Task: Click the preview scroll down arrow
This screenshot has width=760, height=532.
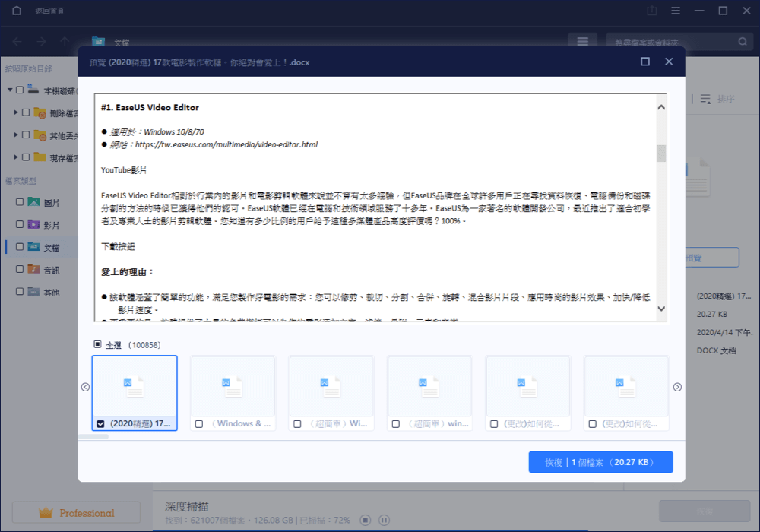Action: coord(661,309)
